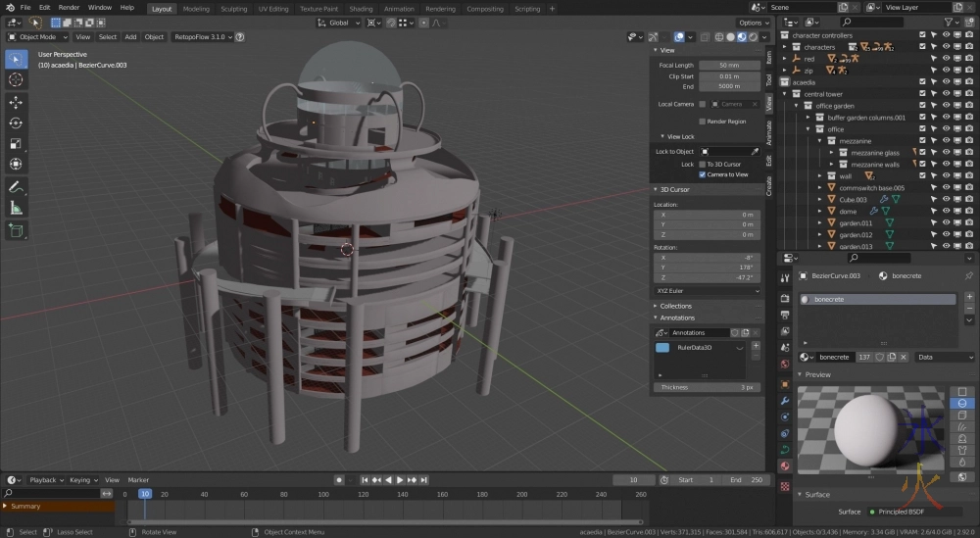The image size is (980, 538).
Task: Click the Focal Length field
Action: [729, 65]
